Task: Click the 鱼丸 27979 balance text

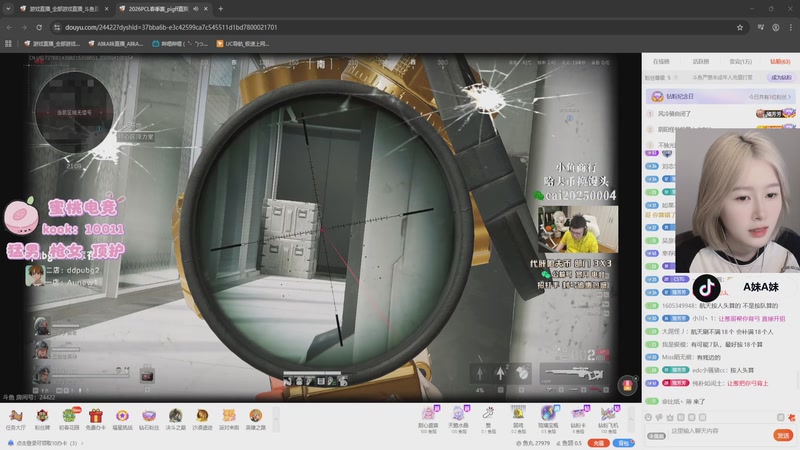Action: [532, 443]
